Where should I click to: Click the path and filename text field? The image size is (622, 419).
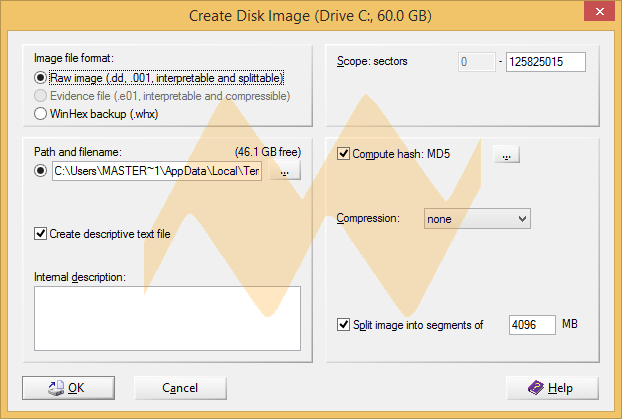156,171
